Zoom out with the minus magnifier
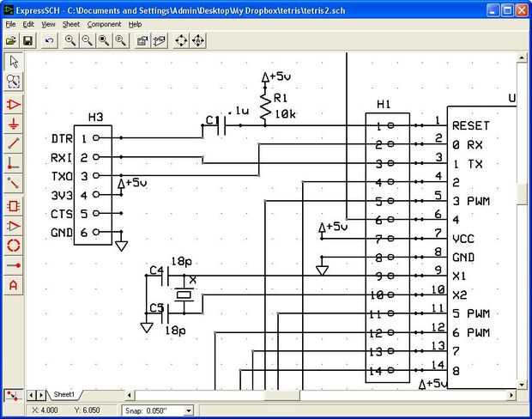 click(x=88, y=40)
